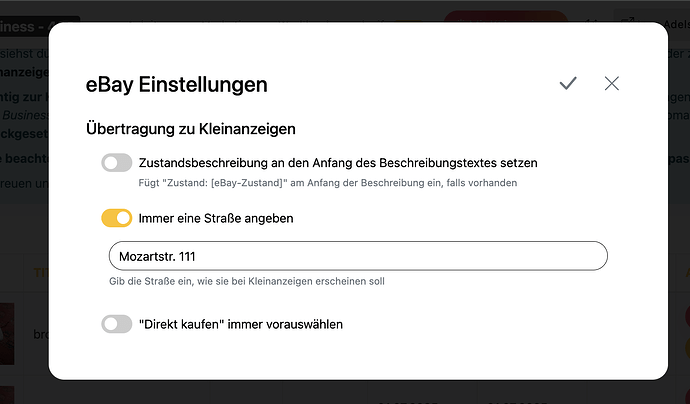Viewport: 690px width, 404px height.
Task: Click the label "Direkt kaufen" immer vorauswählen
Action: click(x=241, y=325)
